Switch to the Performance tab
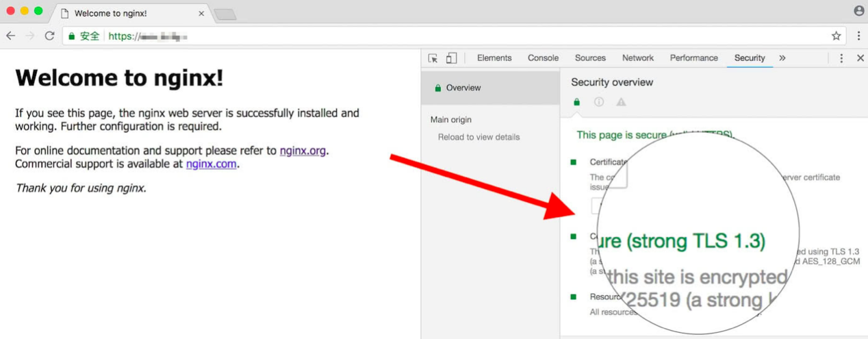 click(x=693, y=58)
